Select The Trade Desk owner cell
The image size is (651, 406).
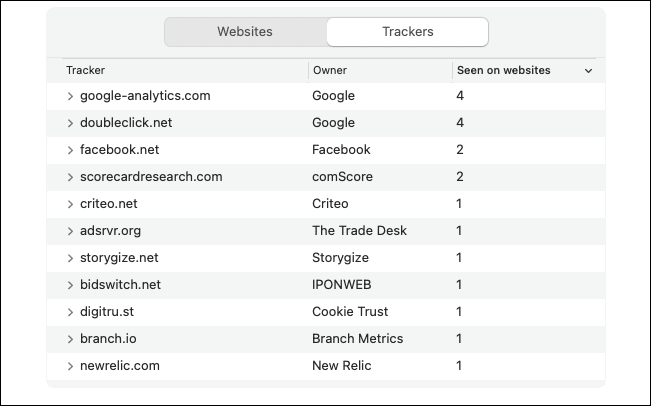(359, 231)
